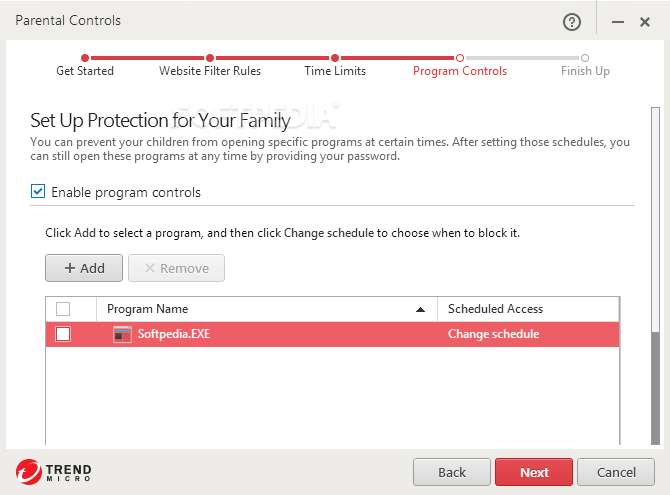Go to the Time Limits step label
This screenshot has height=495, width=670.
click(335, 71)
